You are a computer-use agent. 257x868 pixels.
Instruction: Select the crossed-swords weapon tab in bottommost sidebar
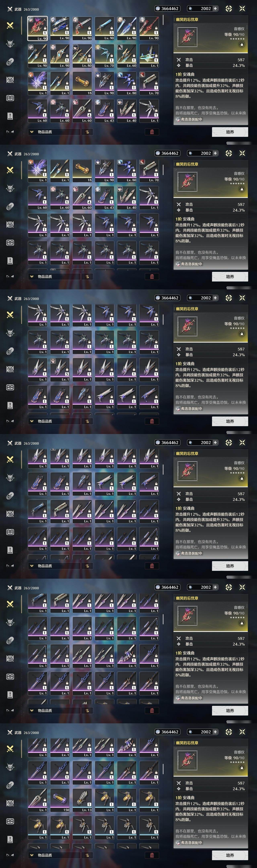click(10, 749)
